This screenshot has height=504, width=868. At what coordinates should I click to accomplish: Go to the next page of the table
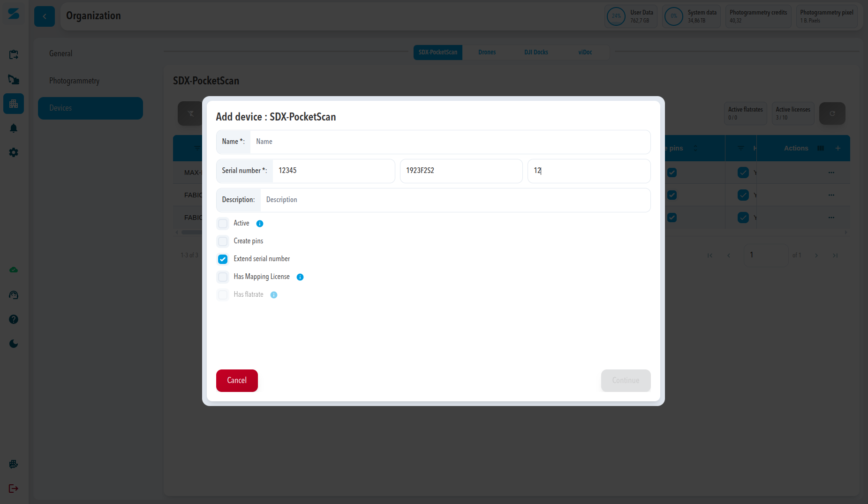click(816, 256)
